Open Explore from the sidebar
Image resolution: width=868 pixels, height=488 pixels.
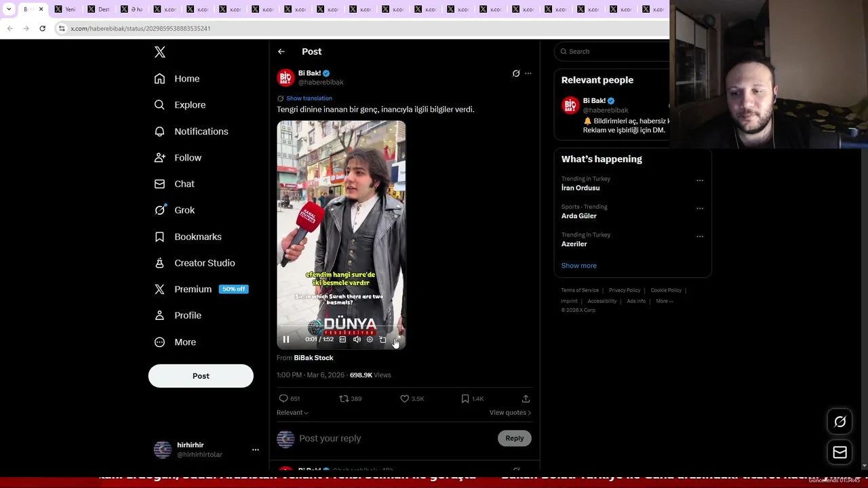[x=180, y=105]
